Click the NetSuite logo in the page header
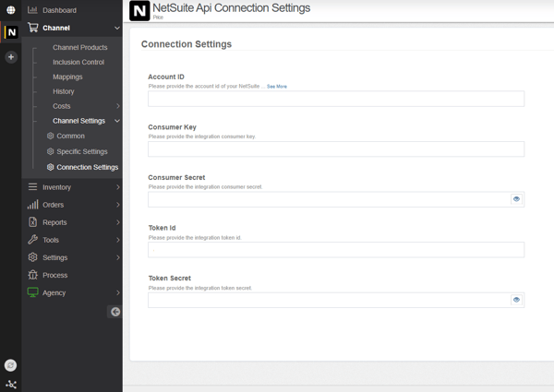The width and height of the screenshot is (554, 392). tap(139, 11)
